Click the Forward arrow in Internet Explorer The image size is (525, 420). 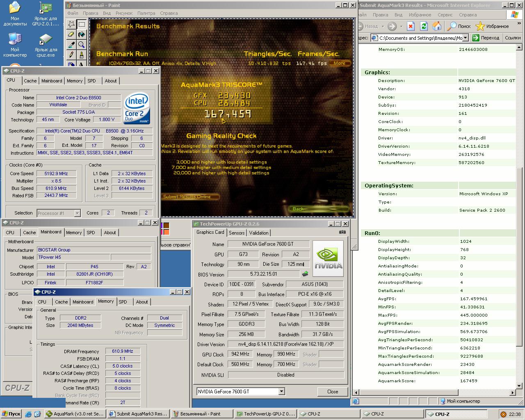tap(392, 26)
